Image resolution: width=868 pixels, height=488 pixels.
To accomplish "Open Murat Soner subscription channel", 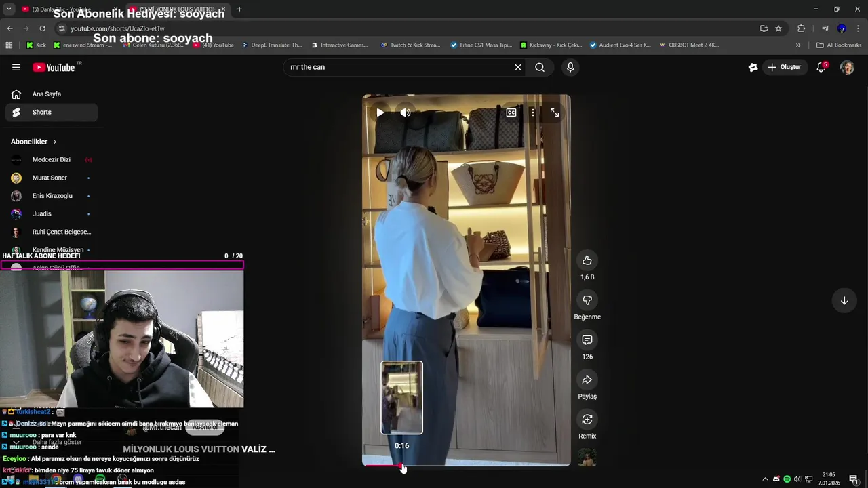I will pyautogui.click(x=52, y=178).
